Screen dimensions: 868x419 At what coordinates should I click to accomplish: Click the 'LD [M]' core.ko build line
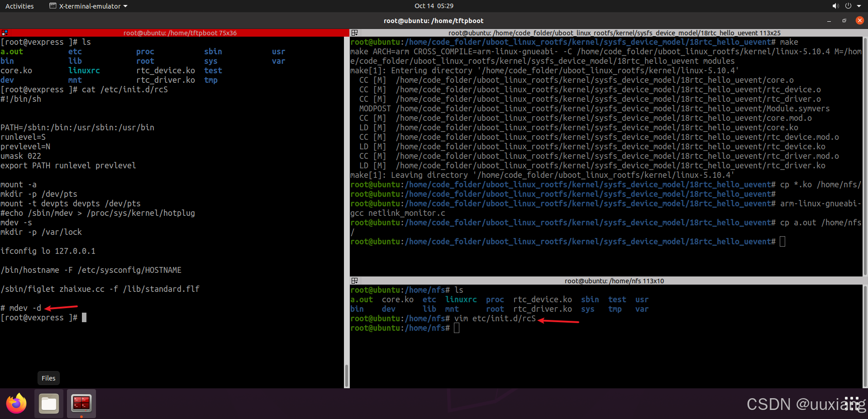[579, 128]
